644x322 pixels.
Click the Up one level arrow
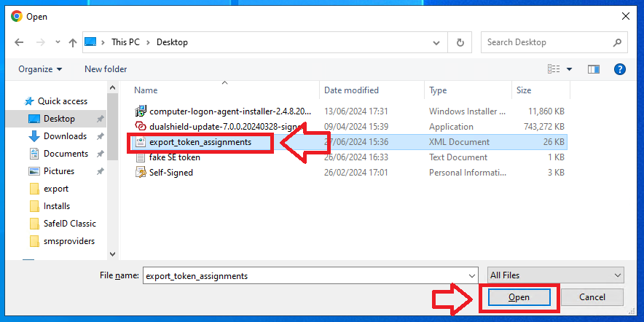point(73,42)
